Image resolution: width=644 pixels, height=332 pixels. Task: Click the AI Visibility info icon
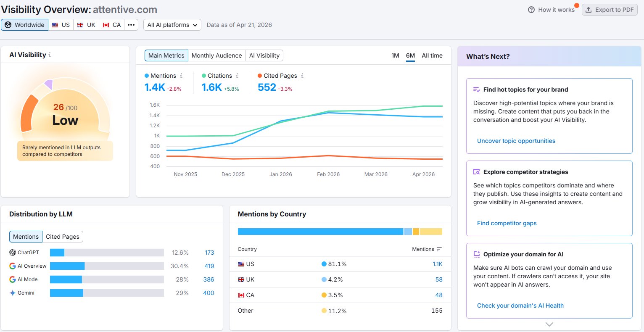[x=50, y=55]
